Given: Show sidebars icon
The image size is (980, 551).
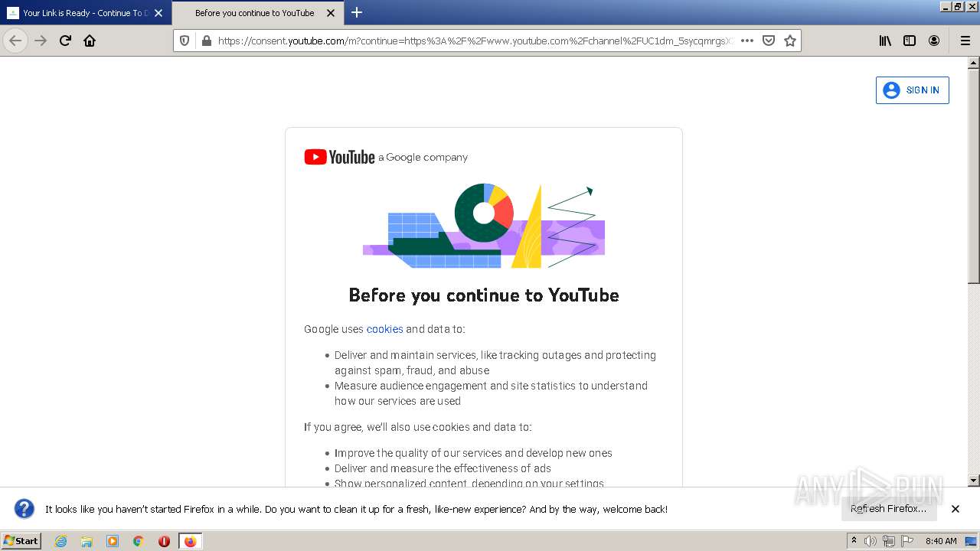Looking at the screenshot, I should [910, 41].
